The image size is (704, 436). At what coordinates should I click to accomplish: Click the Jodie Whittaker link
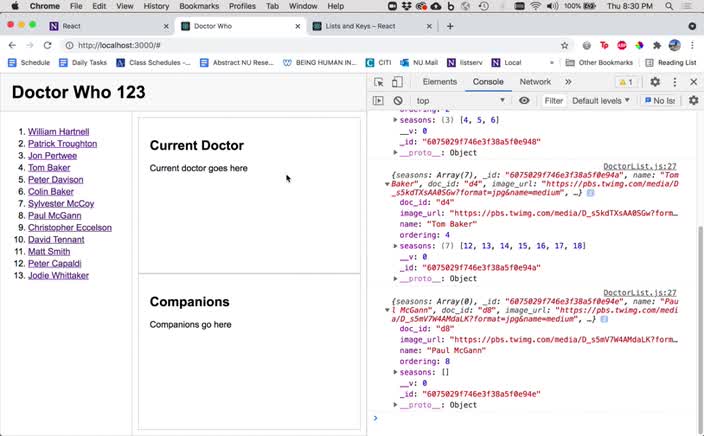(x=58, y=276)
